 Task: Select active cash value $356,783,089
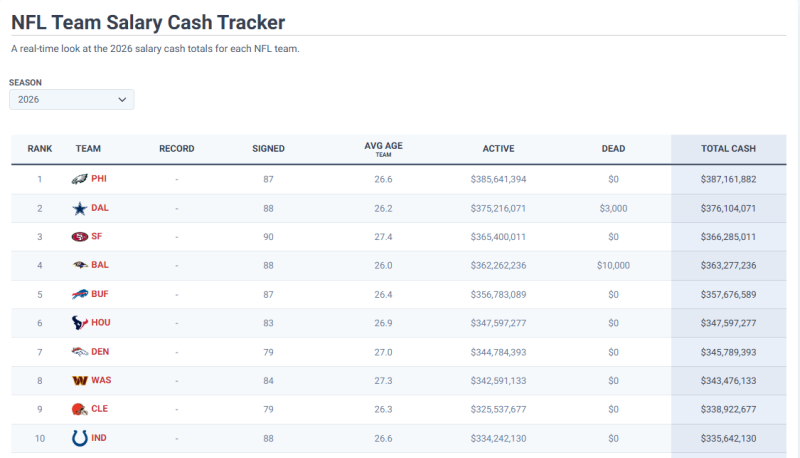click(x=498, y=294)
